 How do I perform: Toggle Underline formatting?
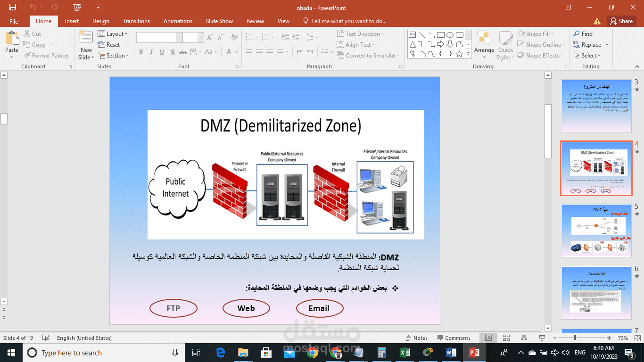pyautogui.click(x=162, y=52)
